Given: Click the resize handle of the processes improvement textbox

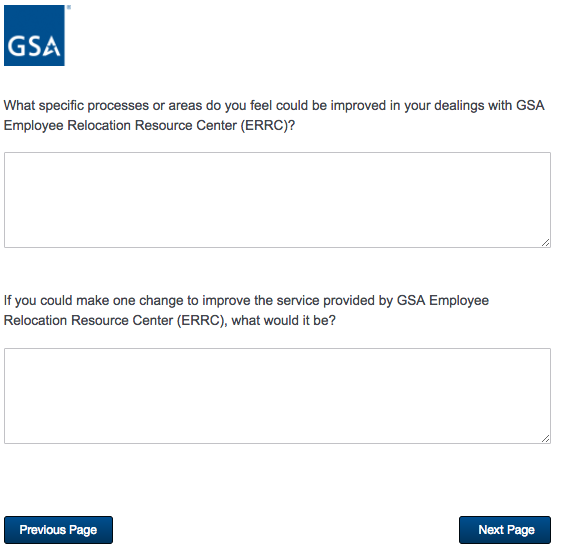Looking at the screenshot, I should (x=545, y=243).
